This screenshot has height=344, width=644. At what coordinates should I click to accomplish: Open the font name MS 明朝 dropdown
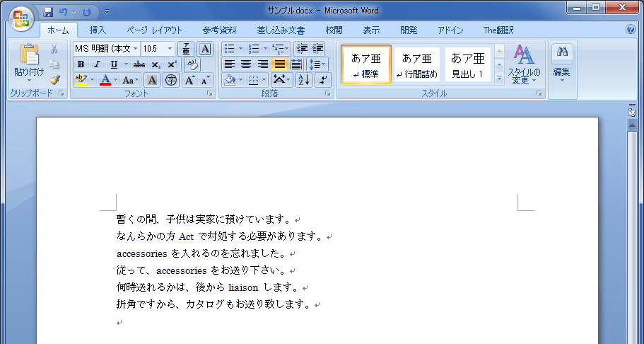(x=135, y=49)
